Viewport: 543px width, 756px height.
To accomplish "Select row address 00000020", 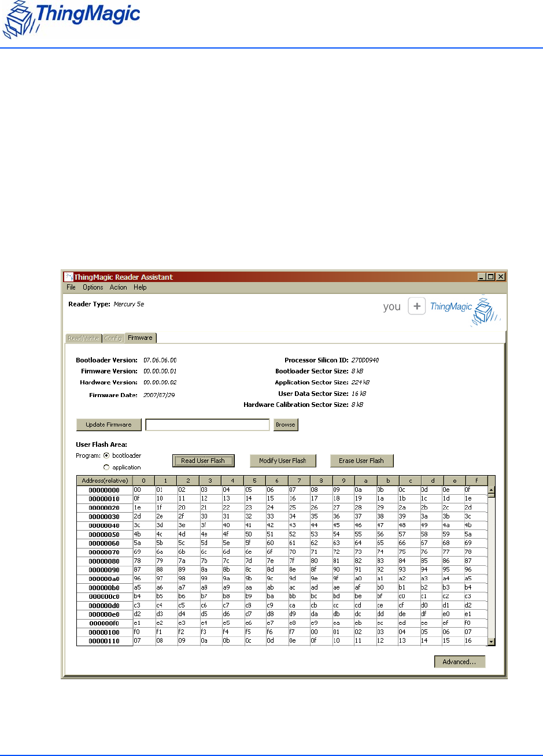I will [x=105, y=508].
